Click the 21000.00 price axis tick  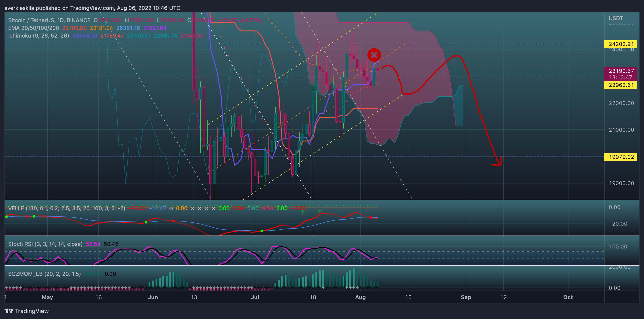point(621,130)
